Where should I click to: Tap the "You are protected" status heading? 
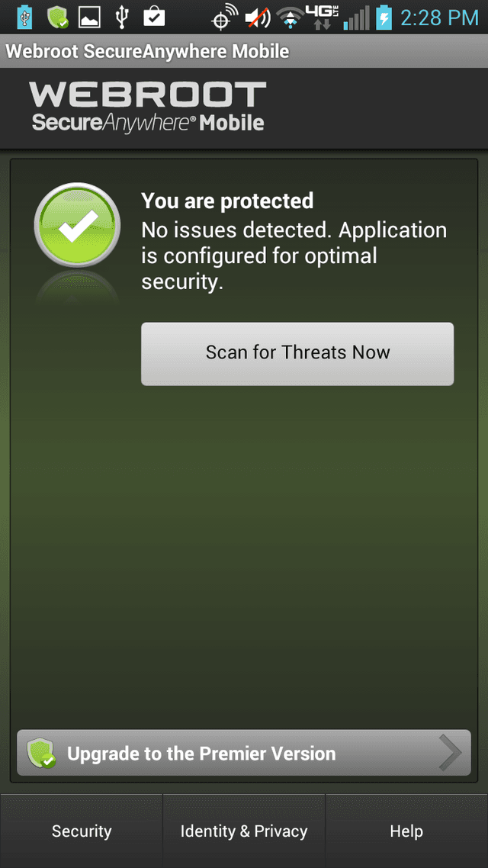pyautogui.click(x=227, y=201)
